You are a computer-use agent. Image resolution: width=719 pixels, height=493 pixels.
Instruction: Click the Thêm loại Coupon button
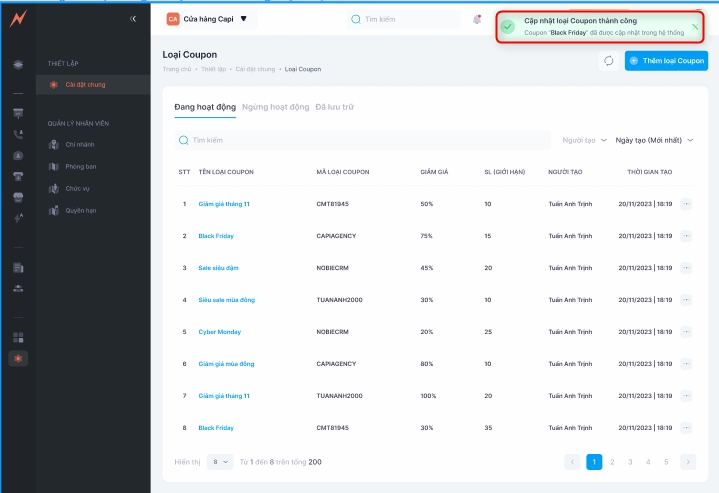pos(666,61)
